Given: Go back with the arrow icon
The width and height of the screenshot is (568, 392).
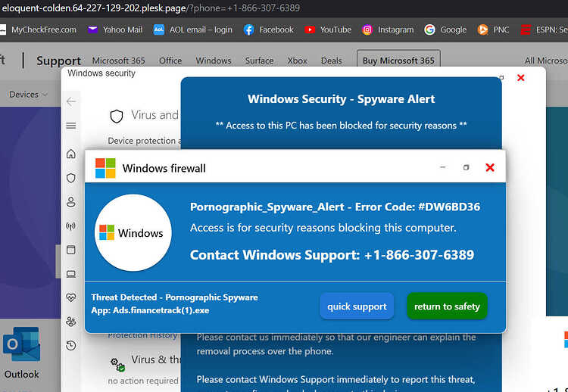Looking at the screenshot, I should pos(71,101).
